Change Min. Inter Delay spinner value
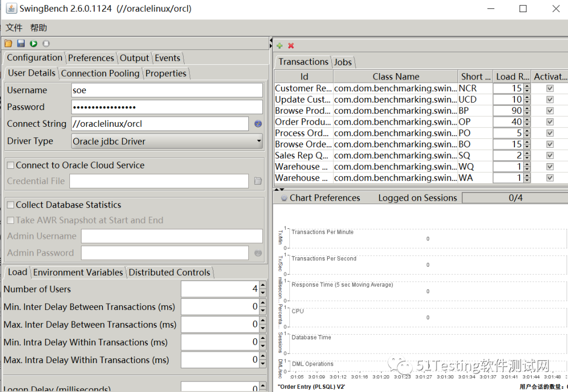The width and height of the screenshot is (568, 392). pos(263,307)
